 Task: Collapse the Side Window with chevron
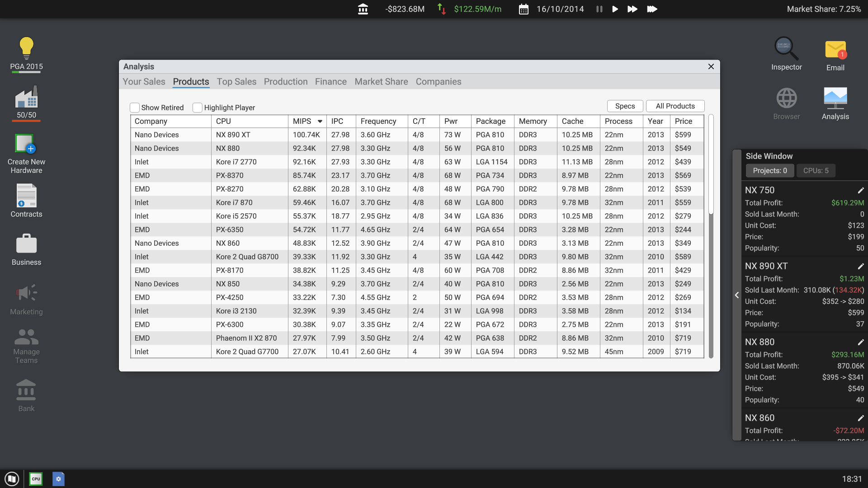click(x=737, y=295)
